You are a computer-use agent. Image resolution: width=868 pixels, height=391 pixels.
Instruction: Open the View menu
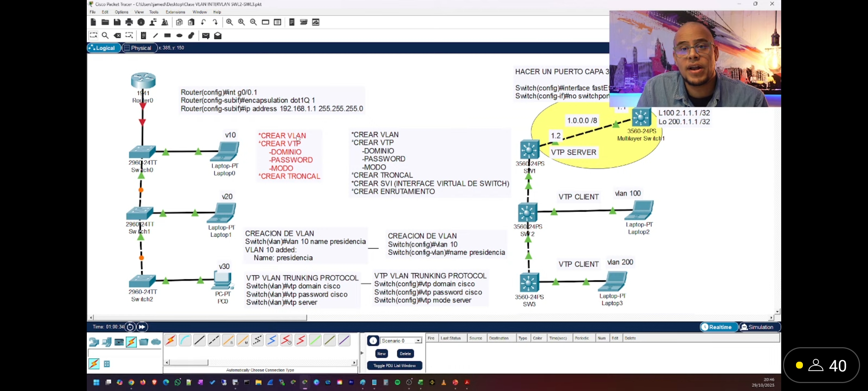point(139,12)
